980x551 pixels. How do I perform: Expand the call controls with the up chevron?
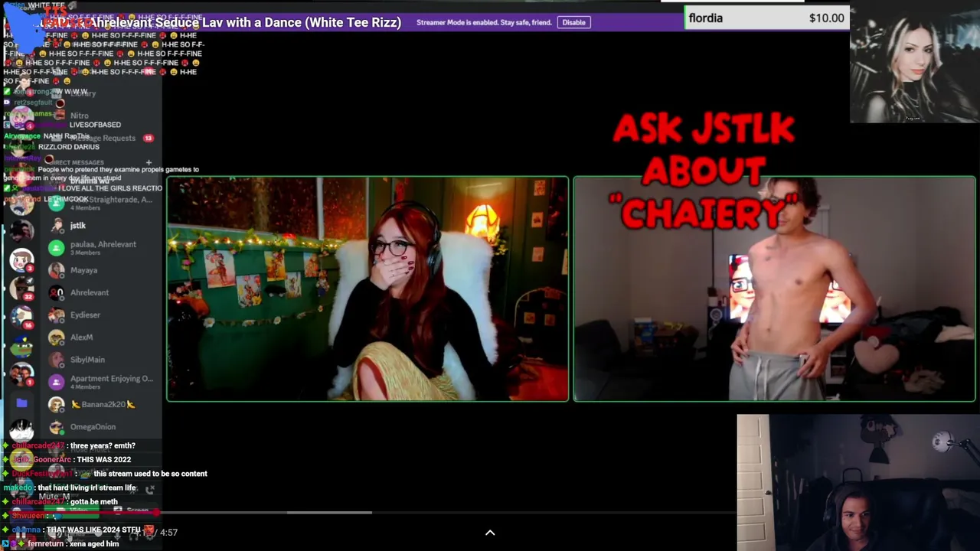pyautogui.click(x=490, y=533)
